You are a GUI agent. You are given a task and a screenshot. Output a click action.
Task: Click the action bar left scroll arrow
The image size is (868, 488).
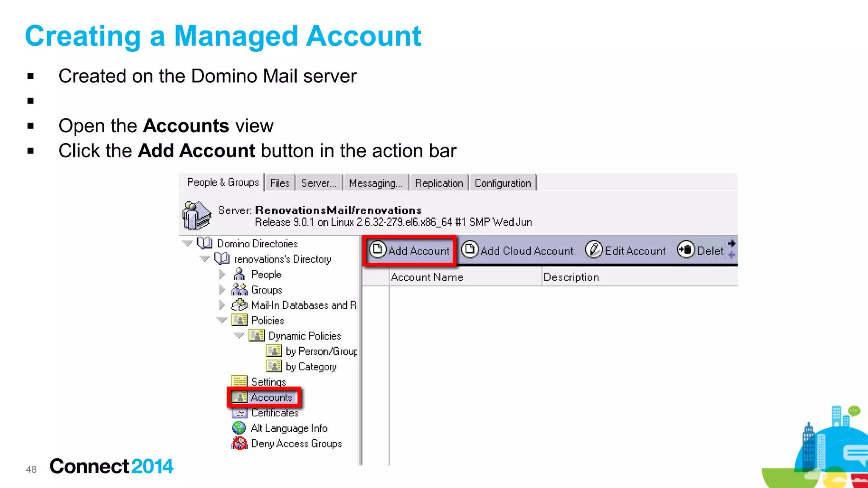pos(732,255)
